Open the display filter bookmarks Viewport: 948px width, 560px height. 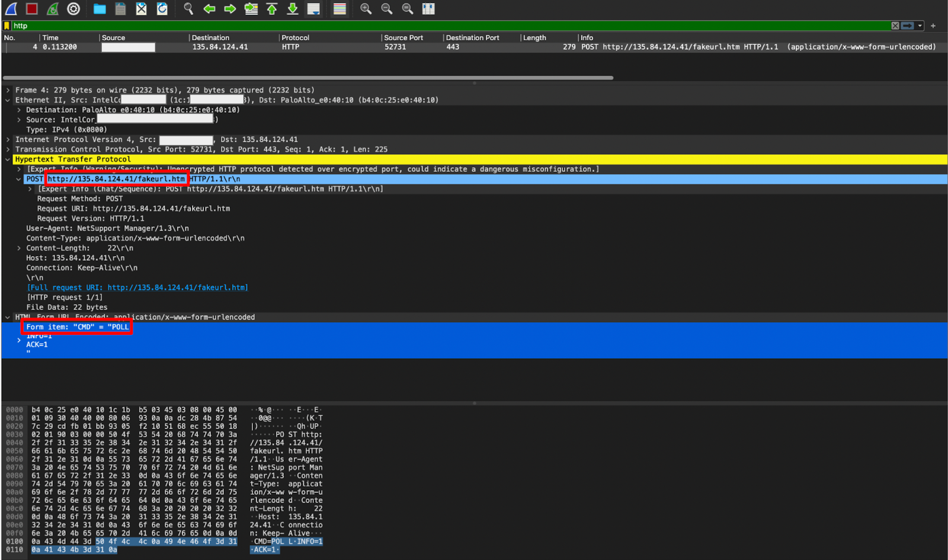(x=7, y=25)
